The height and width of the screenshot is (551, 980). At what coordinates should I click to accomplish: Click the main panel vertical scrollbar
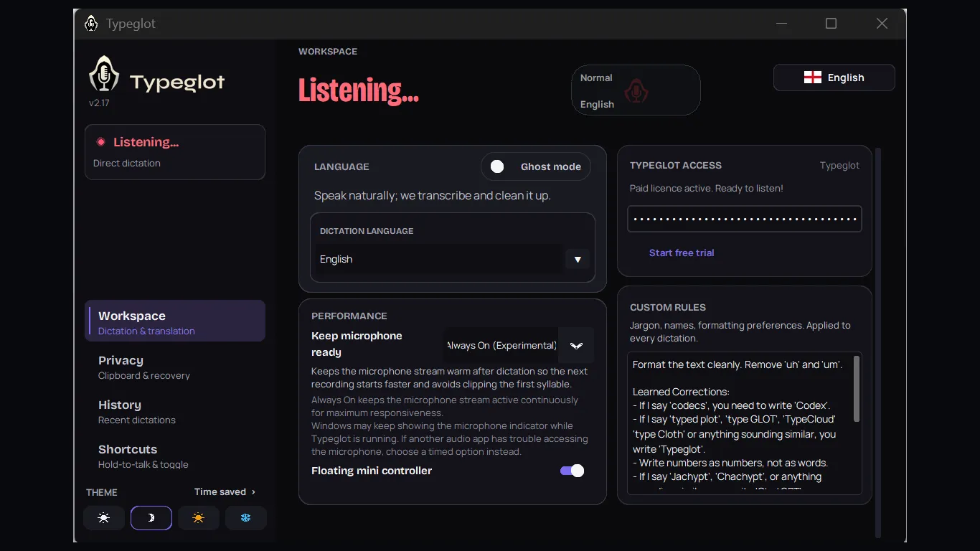pyautogui.click(x=878, y=342)
